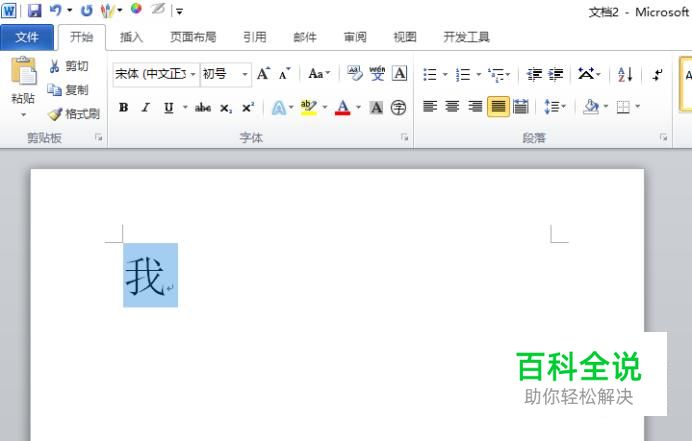Toggle character shading icon
Viewport: 692px width, 441px height.
pyautogui.click(x=376, y=107)
